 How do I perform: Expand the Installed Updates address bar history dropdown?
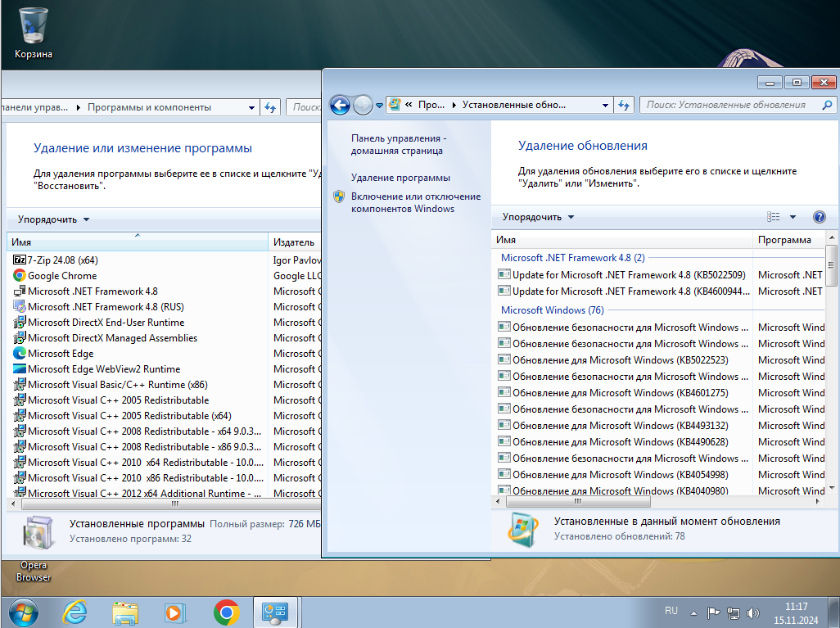pyautogui.click(x=605, y=105)
